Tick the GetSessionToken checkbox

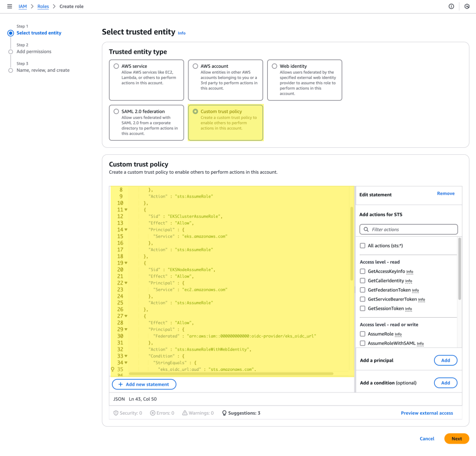(362, 308)
